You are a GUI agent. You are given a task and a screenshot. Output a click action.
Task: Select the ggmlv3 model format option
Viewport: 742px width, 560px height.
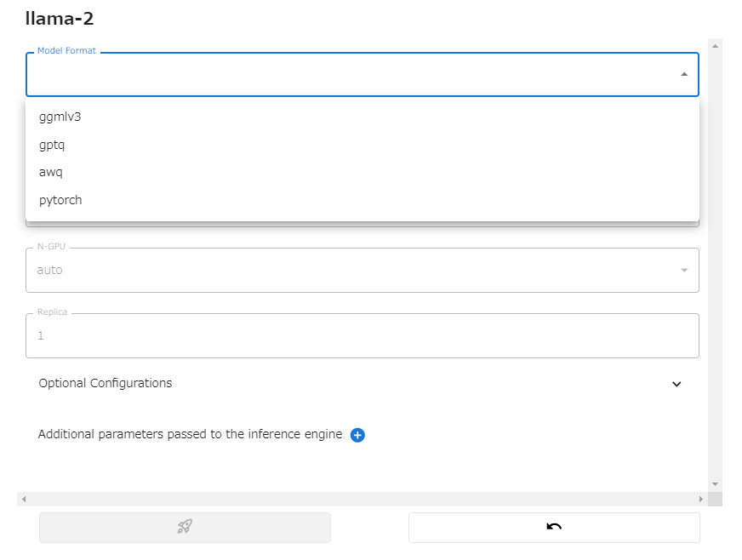362,117
